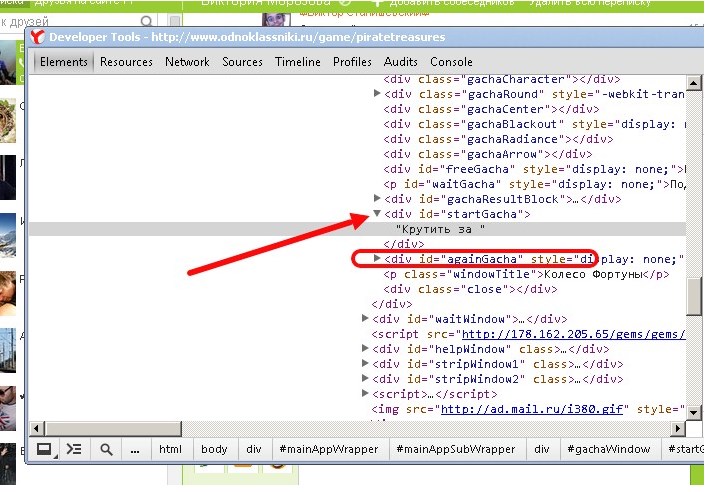
Task: Select the div breadcrumb before #gachaWindow
Action: [542, 449]
